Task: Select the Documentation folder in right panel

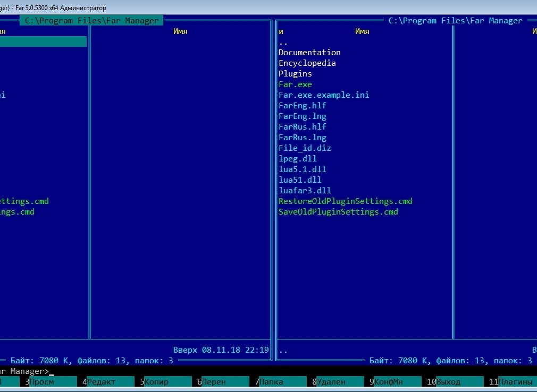Action: (x=309, y=53)
